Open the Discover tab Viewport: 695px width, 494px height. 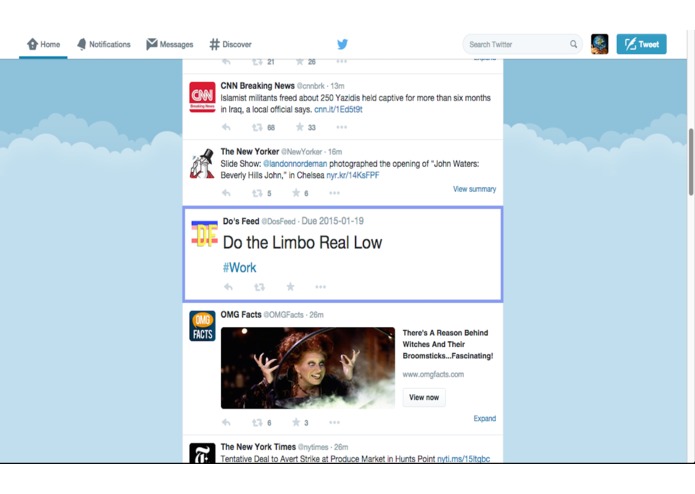click(230, 44)
